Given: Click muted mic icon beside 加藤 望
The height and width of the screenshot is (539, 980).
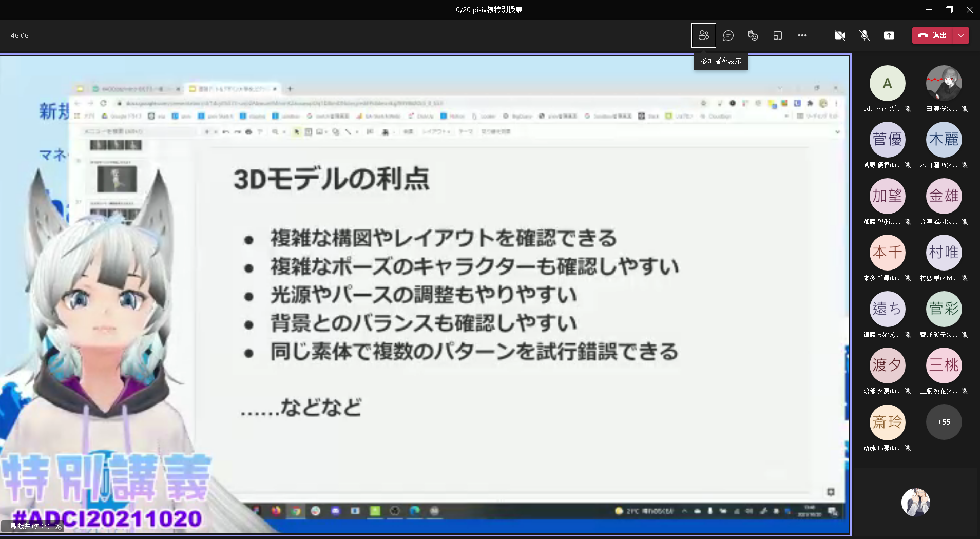Looking at the screenshot, I should (x=908, y=222).
